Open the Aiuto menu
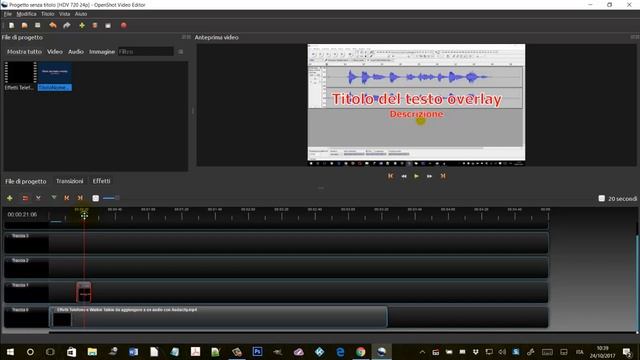The image size is (640, 360). [x=81, y=14]
